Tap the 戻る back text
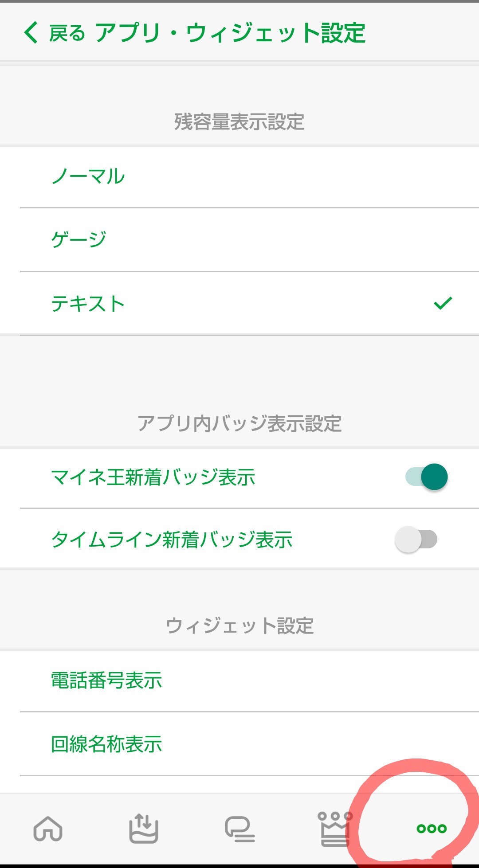The width and height of the screenshot is (479, 868). (x=67, y=33)
